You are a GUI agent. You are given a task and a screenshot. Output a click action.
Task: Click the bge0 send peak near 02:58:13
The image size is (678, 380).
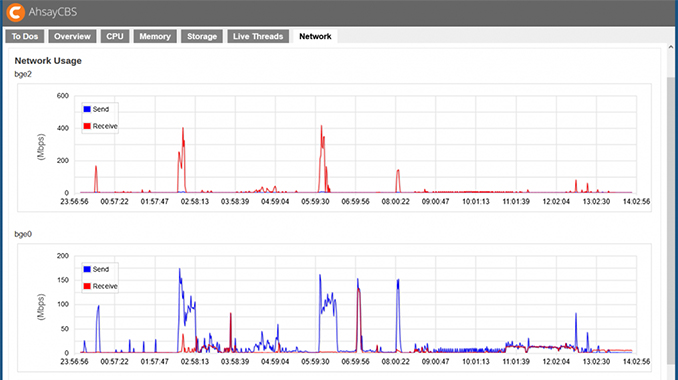pos(179,269)
